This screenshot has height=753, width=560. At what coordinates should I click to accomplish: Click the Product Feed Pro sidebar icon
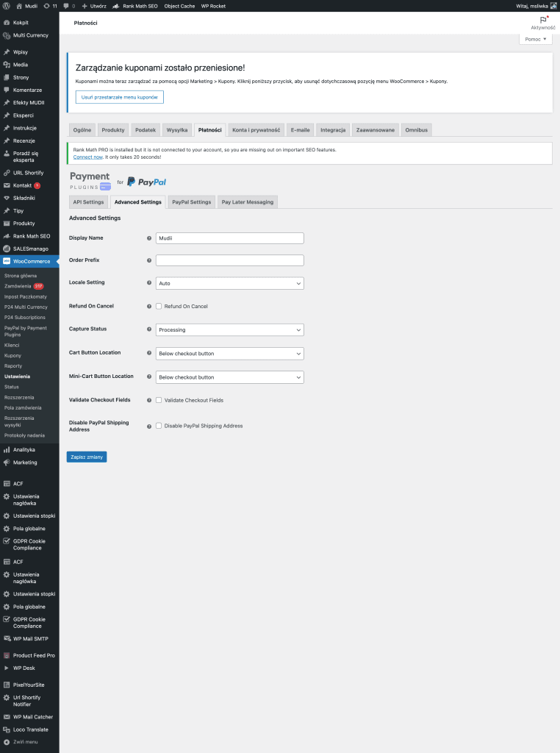(x=7, y=655)
